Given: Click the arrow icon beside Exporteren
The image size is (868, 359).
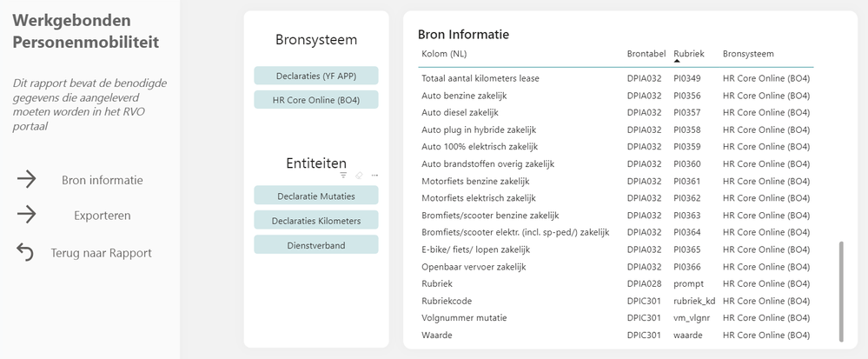Looking at the screenshot, I should (x=27, y=215).
